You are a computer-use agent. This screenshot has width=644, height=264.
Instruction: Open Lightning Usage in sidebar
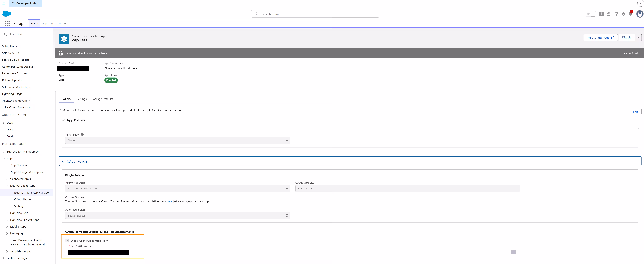(12, 94)
